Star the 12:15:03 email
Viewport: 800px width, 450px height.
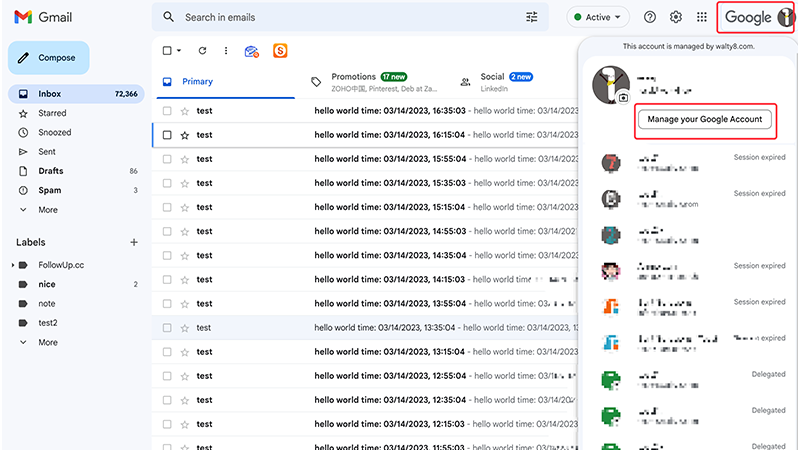click(x=185, y=424)
